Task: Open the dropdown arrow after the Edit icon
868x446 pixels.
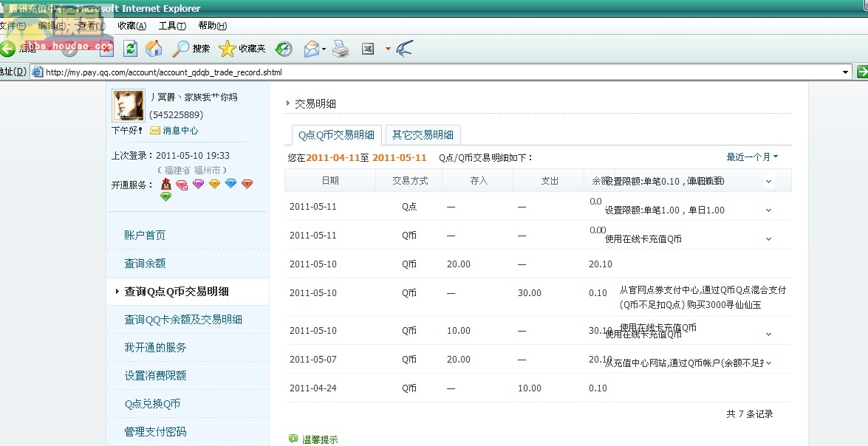Action: 388,49
